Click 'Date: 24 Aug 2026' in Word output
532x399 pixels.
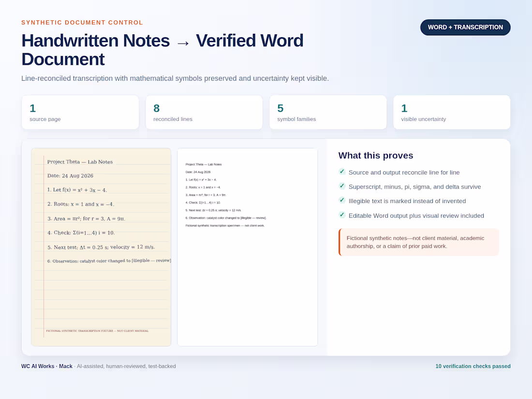198,172
